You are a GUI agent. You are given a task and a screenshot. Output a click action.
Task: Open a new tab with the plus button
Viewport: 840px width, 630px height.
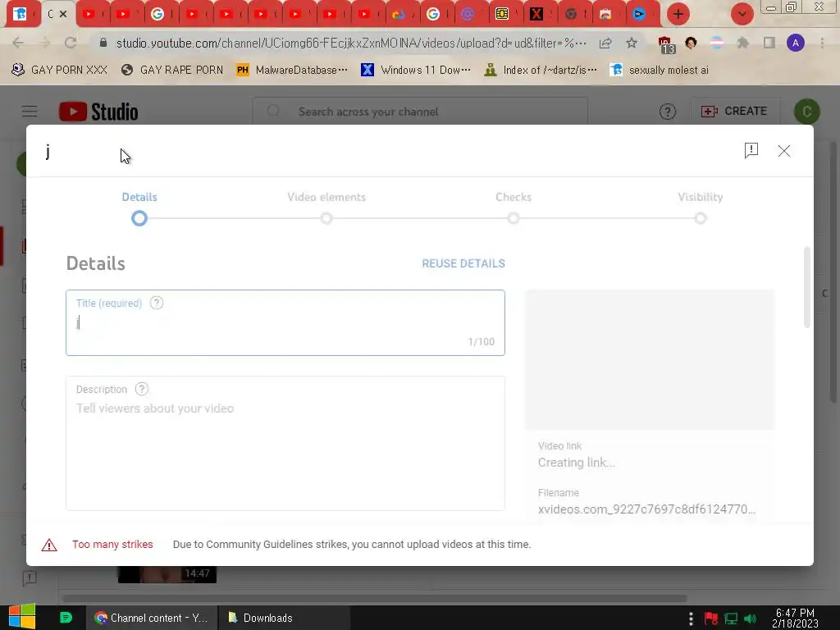(678, 14)
